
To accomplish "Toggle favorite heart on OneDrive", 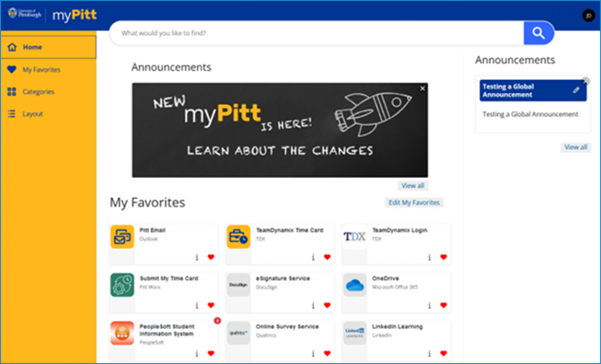I will tap(443, 305).
